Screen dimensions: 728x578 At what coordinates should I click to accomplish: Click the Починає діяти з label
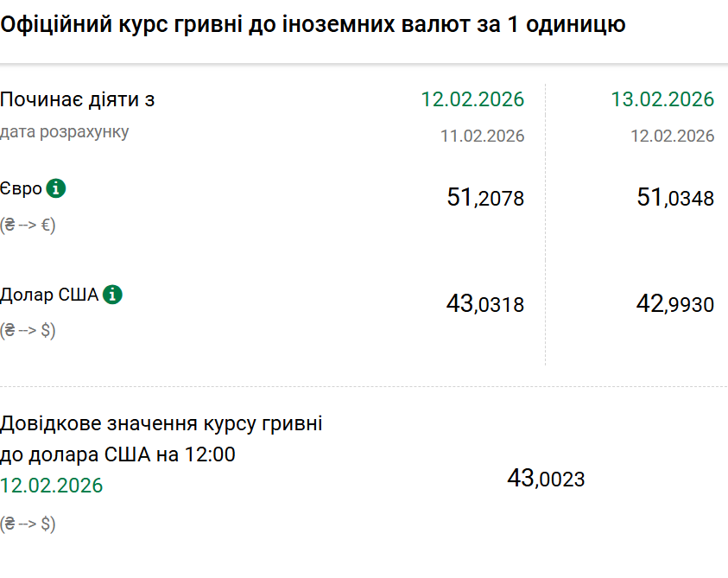78,99
